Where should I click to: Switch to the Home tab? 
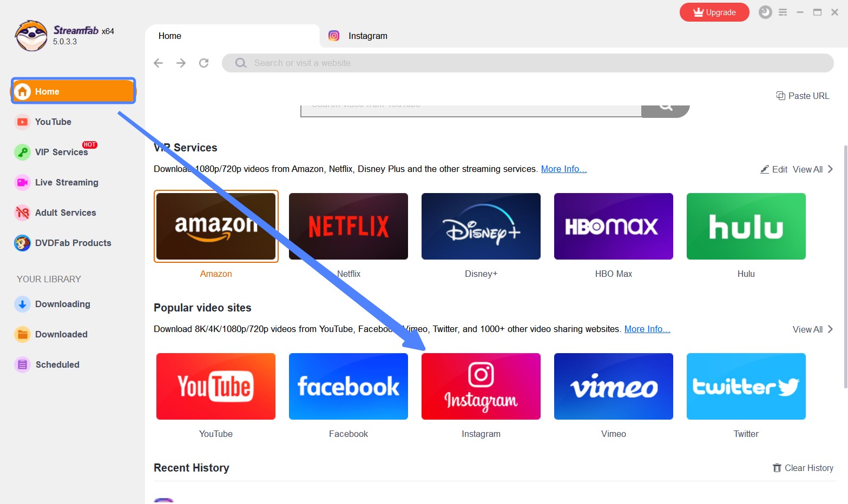[233, 36]
